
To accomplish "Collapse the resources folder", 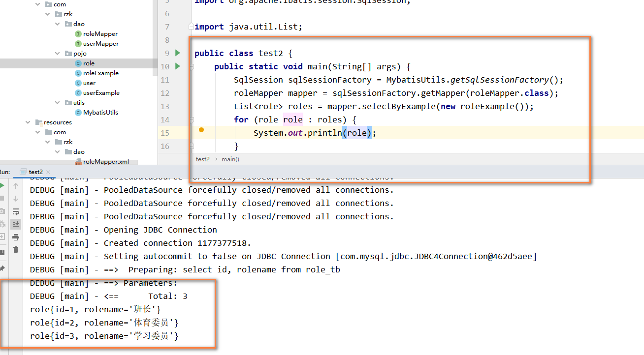I will click(x=28, y=122).
